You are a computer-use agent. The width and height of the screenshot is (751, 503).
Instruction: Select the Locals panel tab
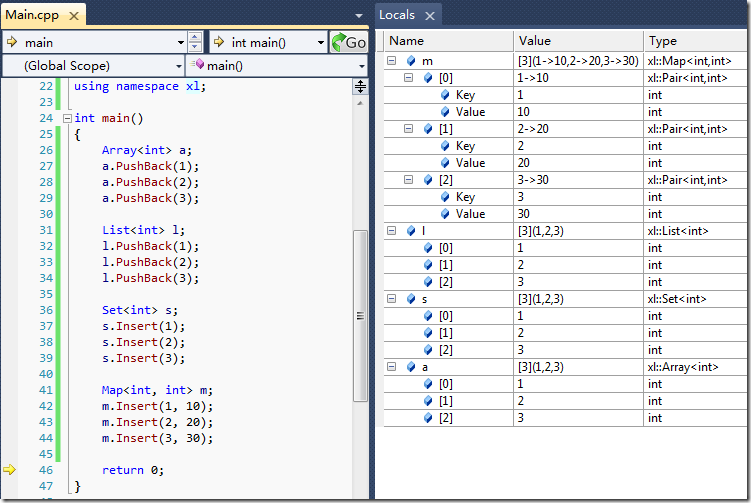click(x=397, y=15)
